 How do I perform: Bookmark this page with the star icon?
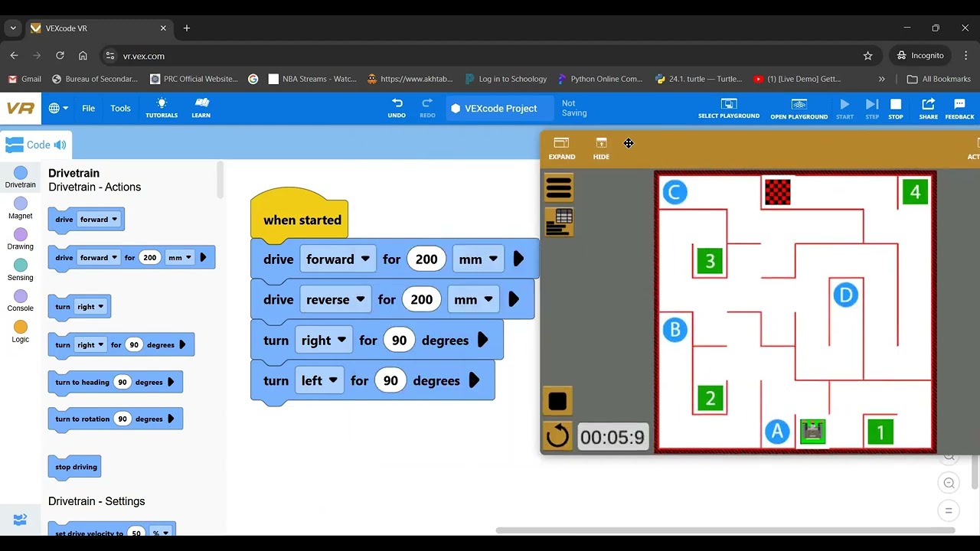[867, 56]
